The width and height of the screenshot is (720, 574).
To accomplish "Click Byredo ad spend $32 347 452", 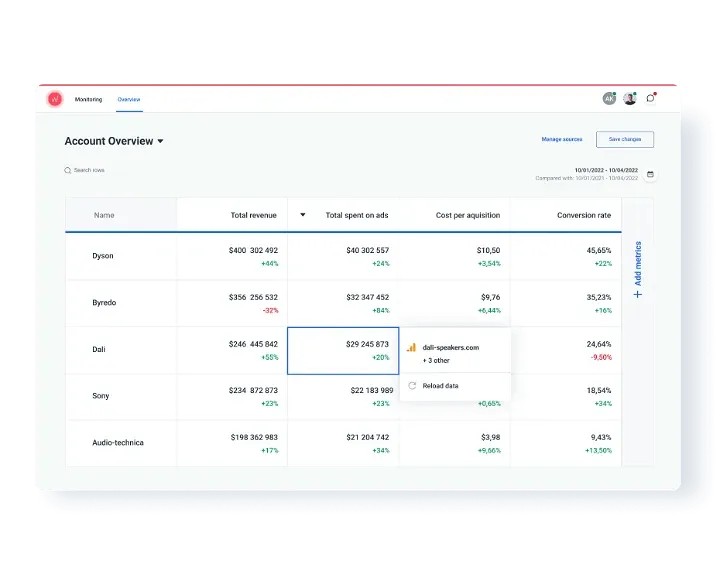I will pos(367,297).
